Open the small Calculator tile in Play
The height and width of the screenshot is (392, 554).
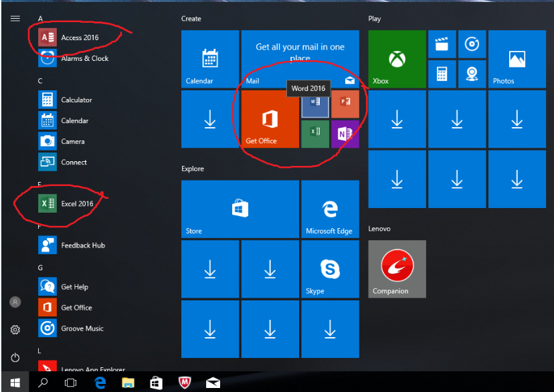pos(442,74)
